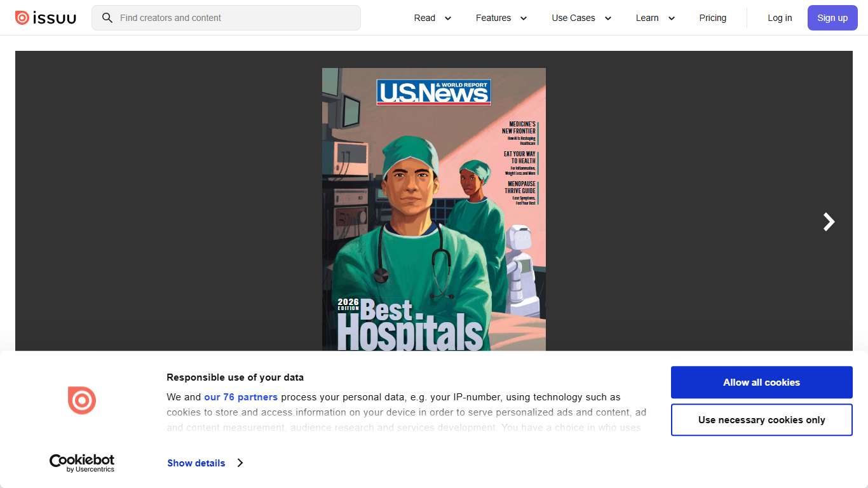Click the Log in link
Image resolution: width=868 pixels, height=488 pixels.
[780, 18]
